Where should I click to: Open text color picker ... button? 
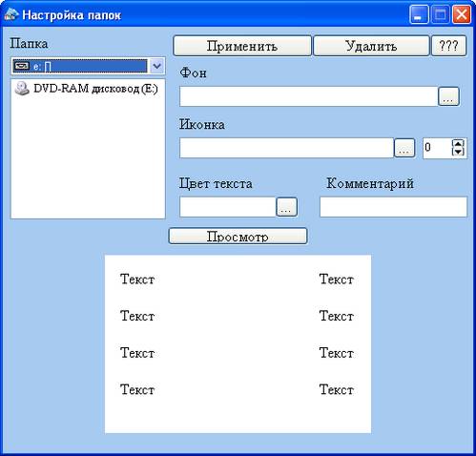pyautogui.click(x=286, y=207)
